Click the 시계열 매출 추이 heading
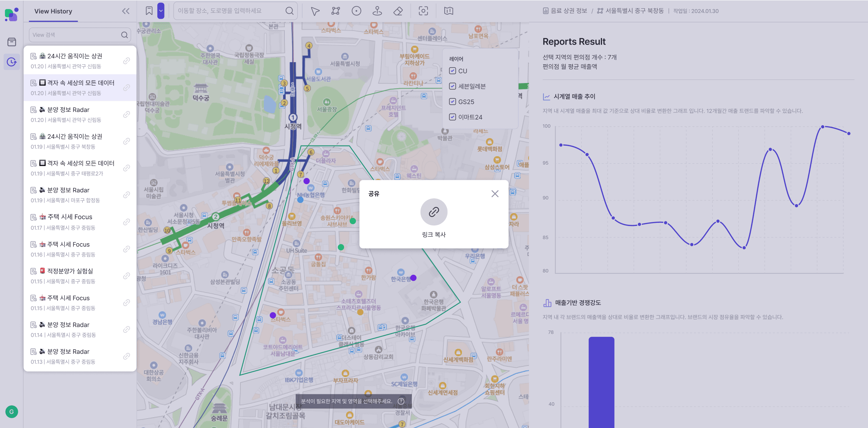The image size is (868, 428). click(574, 96)
